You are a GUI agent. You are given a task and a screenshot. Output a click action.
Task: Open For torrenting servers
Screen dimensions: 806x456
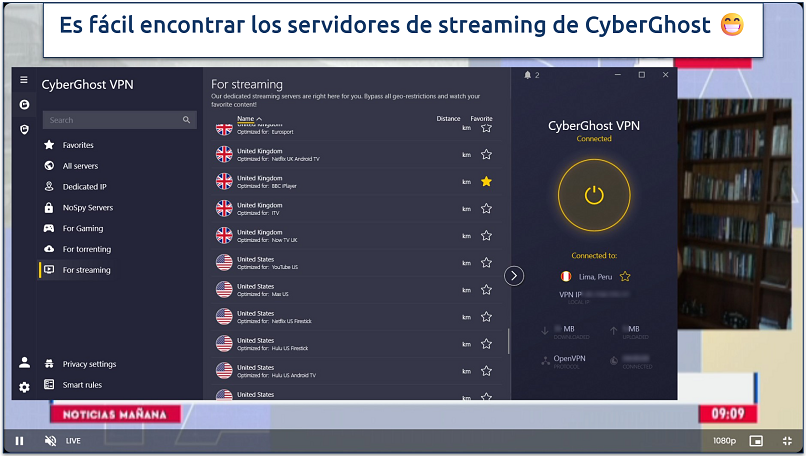coord(87,249)
